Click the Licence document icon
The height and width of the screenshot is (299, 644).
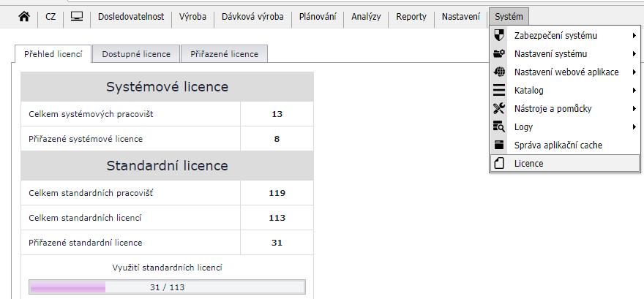pos(500,163)
